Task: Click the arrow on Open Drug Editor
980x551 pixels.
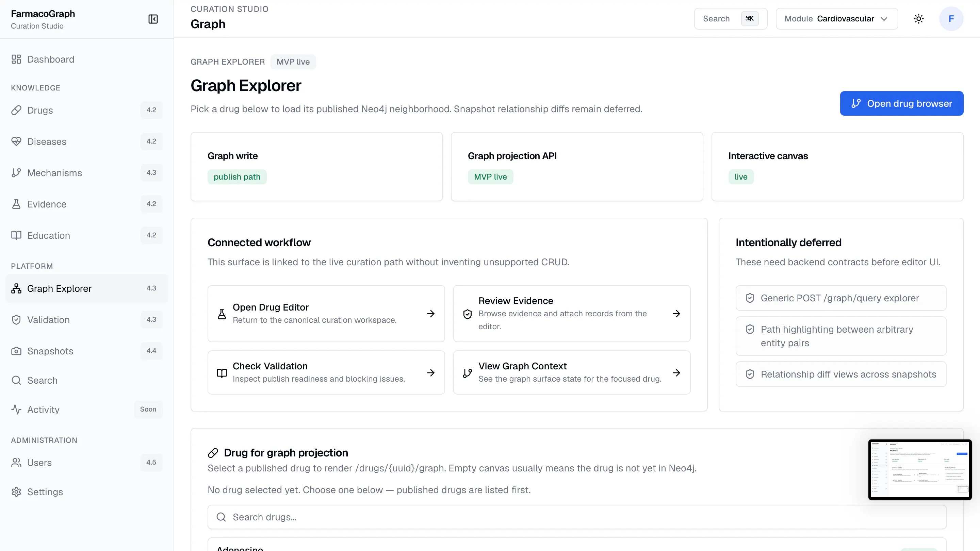Action: tap(431, 314)
